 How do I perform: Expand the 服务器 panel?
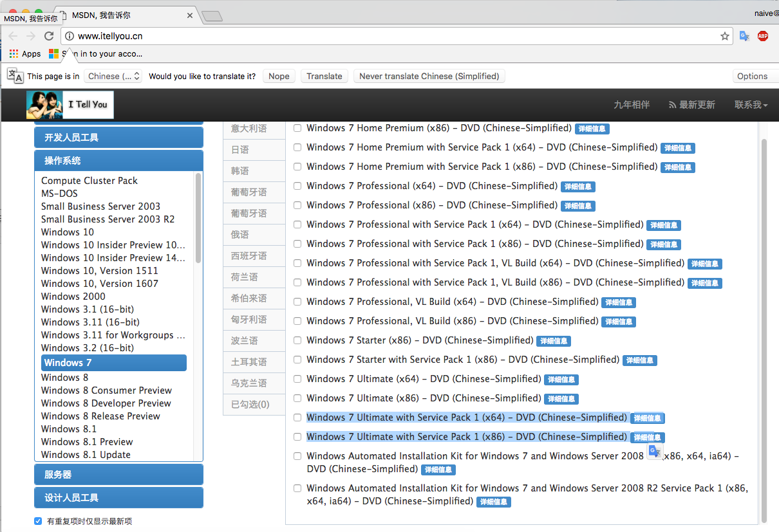point(118,475)
